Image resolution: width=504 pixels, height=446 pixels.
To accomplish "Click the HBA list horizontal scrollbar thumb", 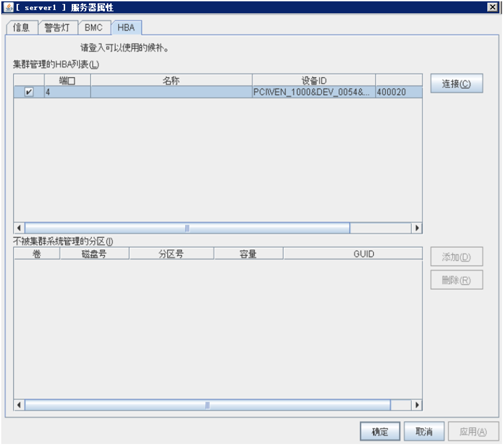I will click(x=187, y=228).
